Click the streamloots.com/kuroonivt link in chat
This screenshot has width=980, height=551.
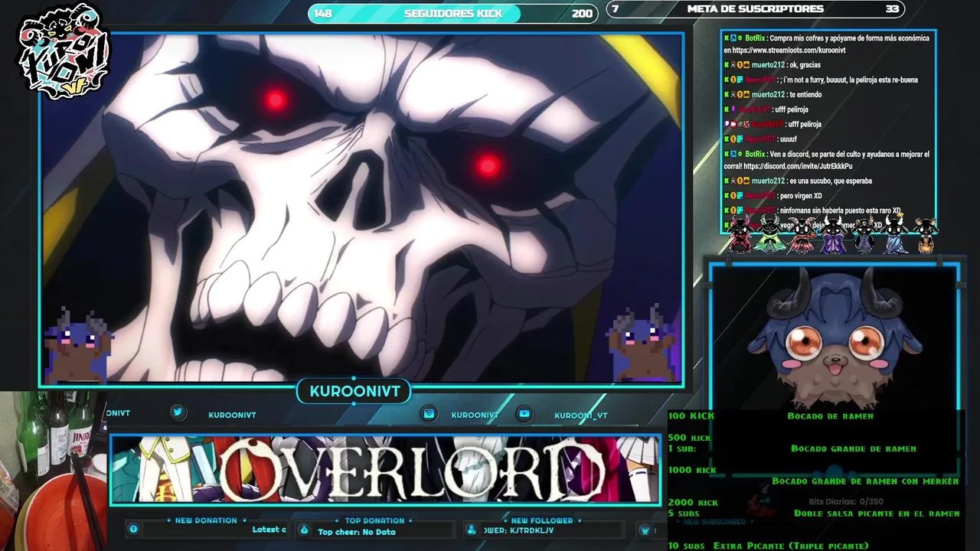point(789,50)
